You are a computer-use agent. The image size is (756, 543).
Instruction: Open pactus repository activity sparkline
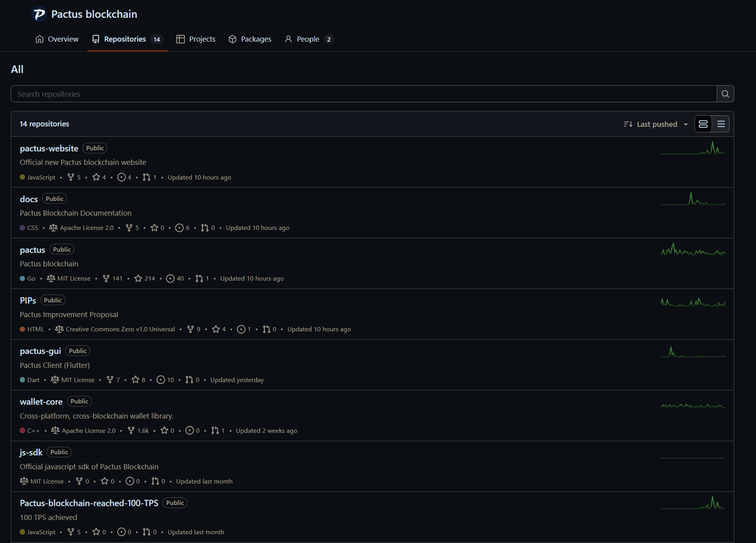[x=693, y=249]
